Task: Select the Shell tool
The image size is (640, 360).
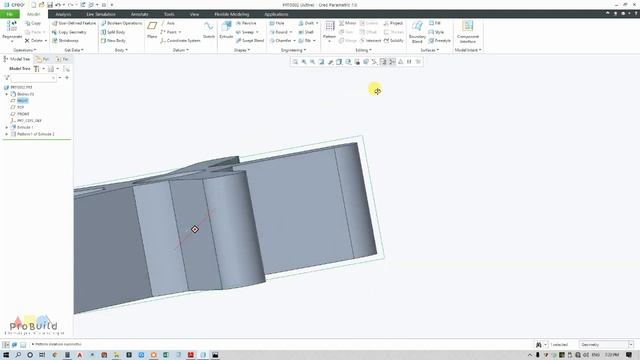Action: [306, 32]
